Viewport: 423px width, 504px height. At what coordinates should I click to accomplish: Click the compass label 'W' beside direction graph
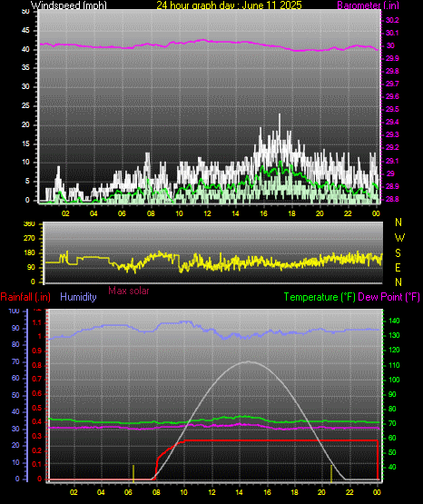coord(399,238)
